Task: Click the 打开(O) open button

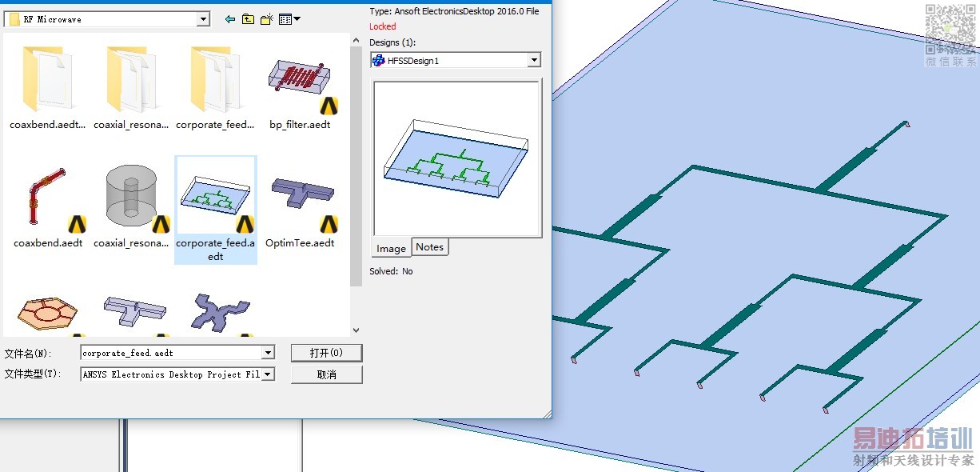Action: pyautogui.click(x=327, y=353)
